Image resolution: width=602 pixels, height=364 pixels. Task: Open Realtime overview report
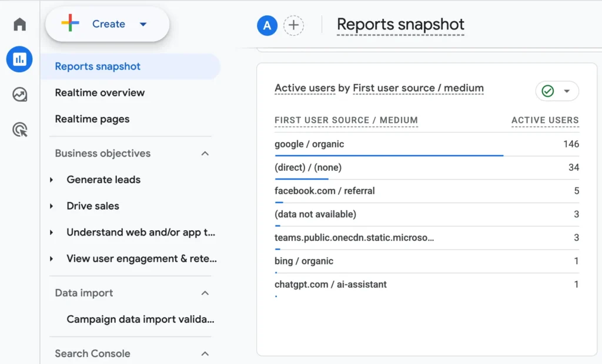point(100,93)
